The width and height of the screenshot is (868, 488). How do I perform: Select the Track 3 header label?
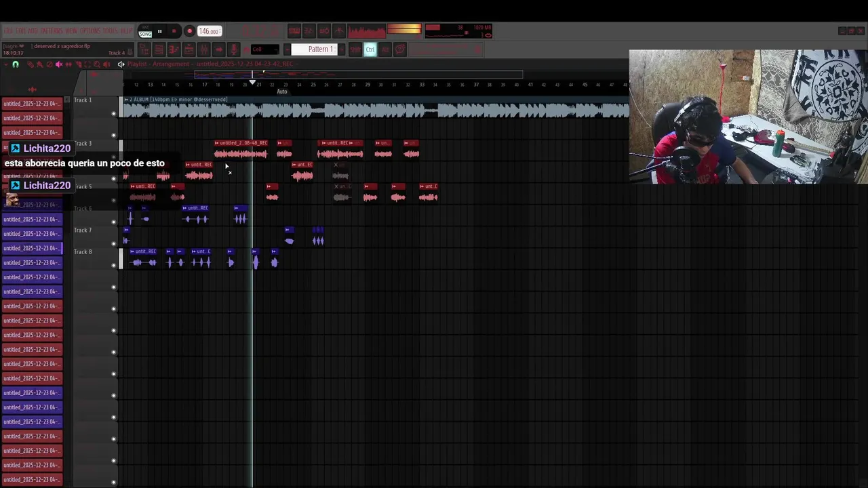[83, 144]
